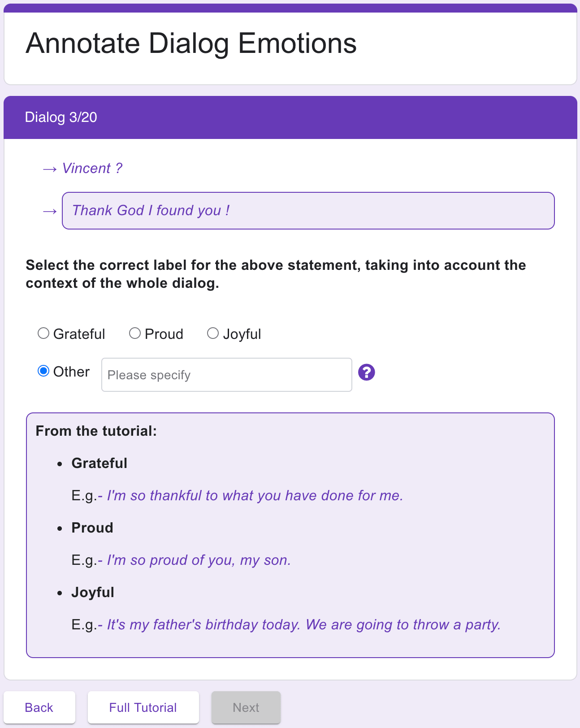Viewport: 580px width, 728px height.
Task: Click the example 'I'm so proud of you, my son.'
Action: (x=199, y=560)
